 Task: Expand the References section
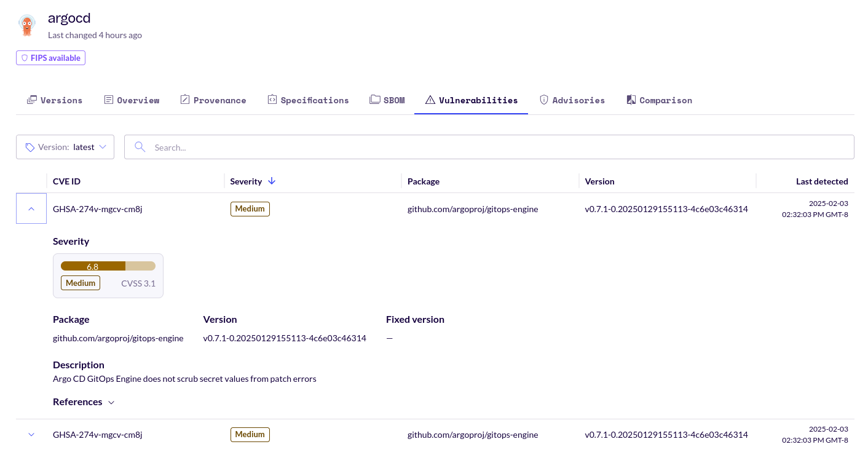click(x=111, y=402)
